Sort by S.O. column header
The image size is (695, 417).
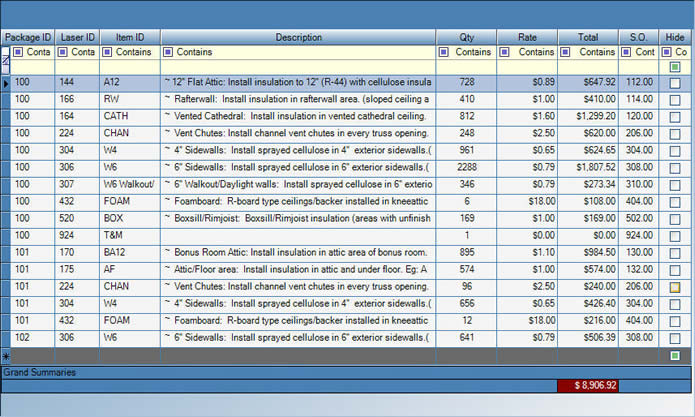click(x=638, y=37)
